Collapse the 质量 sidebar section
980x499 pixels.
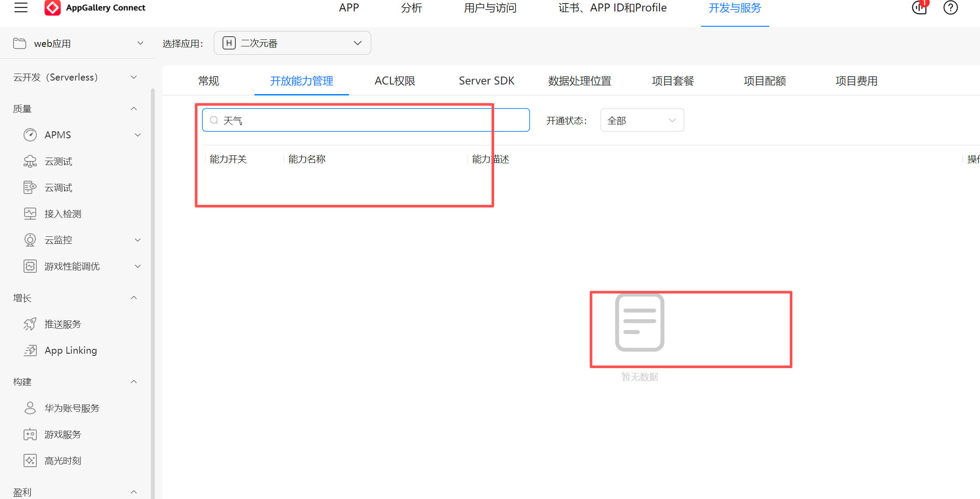[x=134, y=109]
